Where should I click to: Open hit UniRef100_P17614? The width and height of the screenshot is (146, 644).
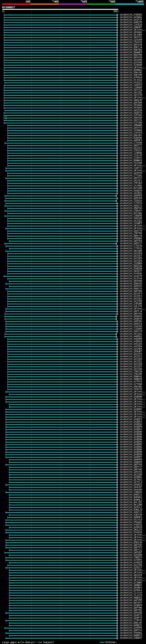click(131, 80)
